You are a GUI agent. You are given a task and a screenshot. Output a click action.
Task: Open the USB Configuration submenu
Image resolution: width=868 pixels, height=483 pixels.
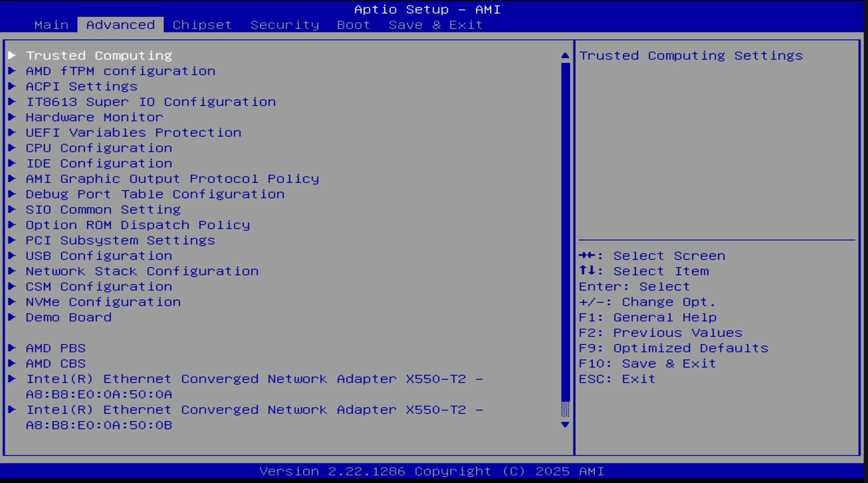coord(99,256)
